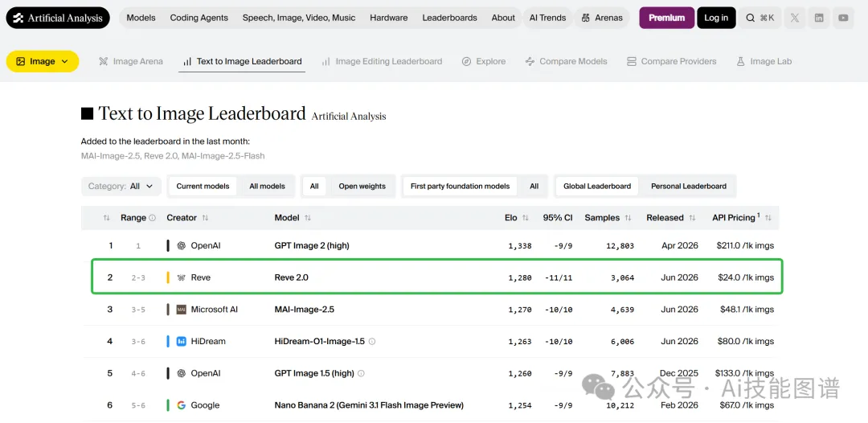
Task: Open the LinkedIn icon link
Action: (x=819, y=18)
